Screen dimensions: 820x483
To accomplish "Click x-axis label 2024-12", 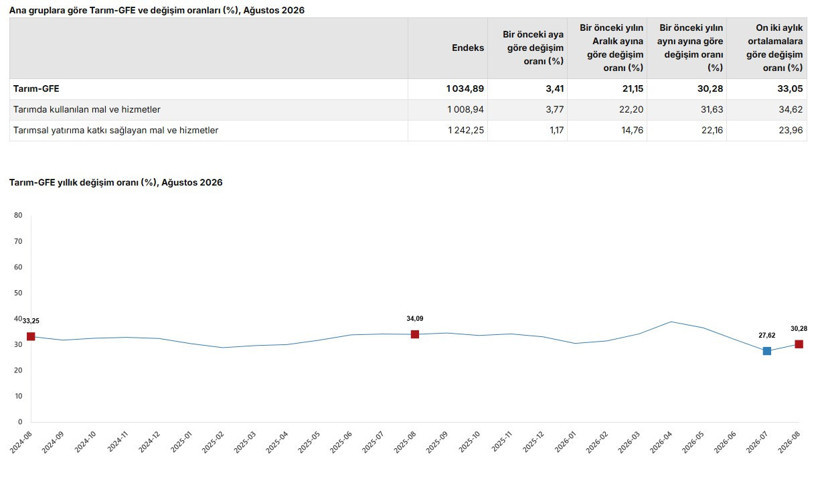I will (x=149, y=443).
